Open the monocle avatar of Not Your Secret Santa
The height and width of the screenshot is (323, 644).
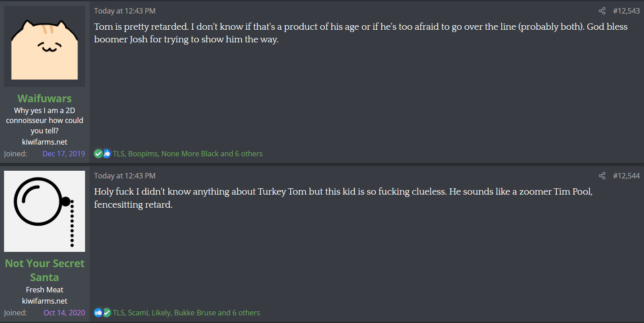pos(45,211)
